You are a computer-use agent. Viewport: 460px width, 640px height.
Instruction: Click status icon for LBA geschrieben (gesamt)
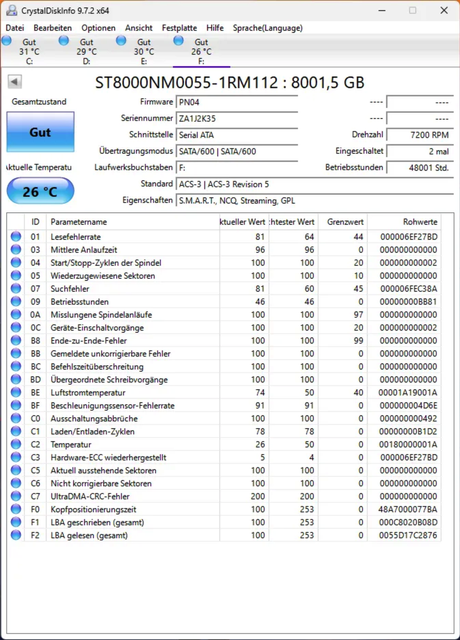(16, 522)
